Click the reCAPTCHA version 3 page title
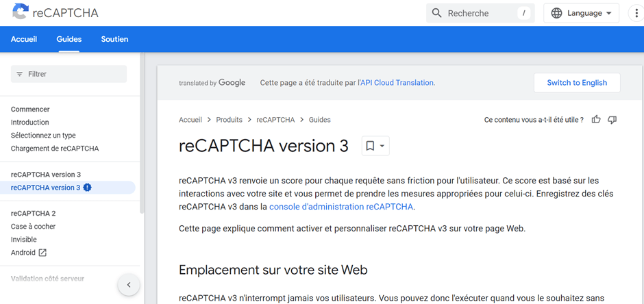Viewport: 644px width, 304px height. pos(264,146)
